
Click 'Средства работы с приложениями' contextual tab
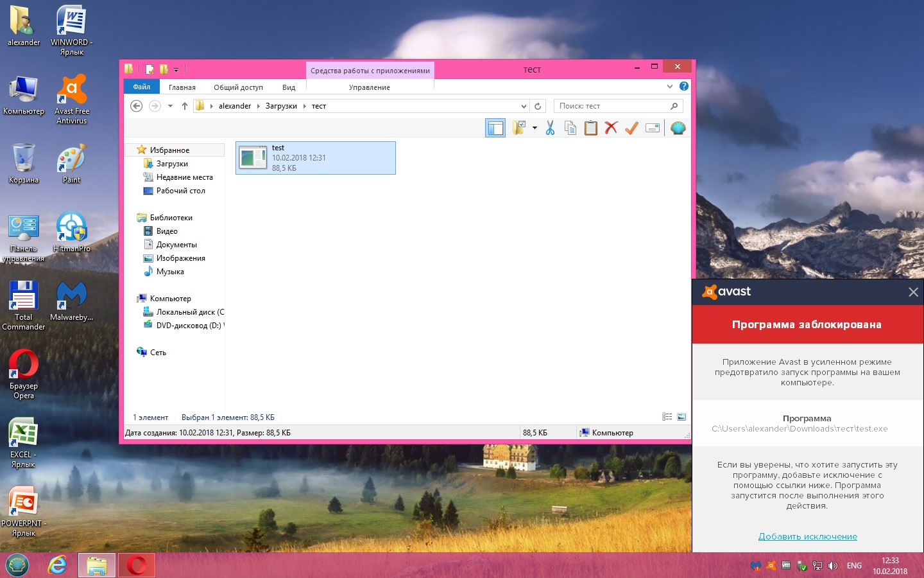[370, 71]
